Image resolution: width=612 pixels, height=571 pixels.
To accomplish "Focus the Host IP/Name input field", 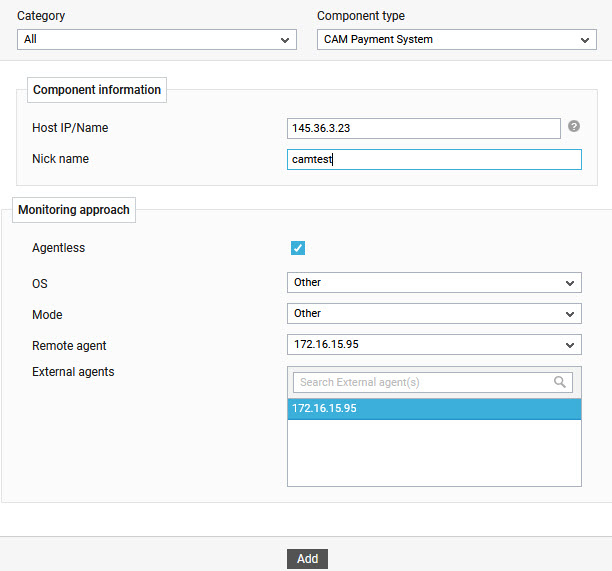I will click(423, 128).
